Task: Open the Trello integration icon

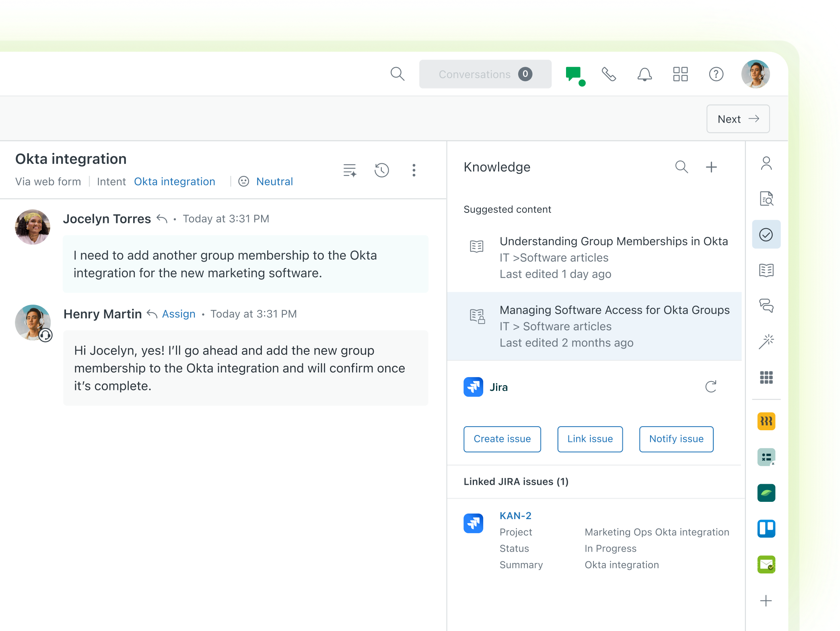Action: coord(766,529)
